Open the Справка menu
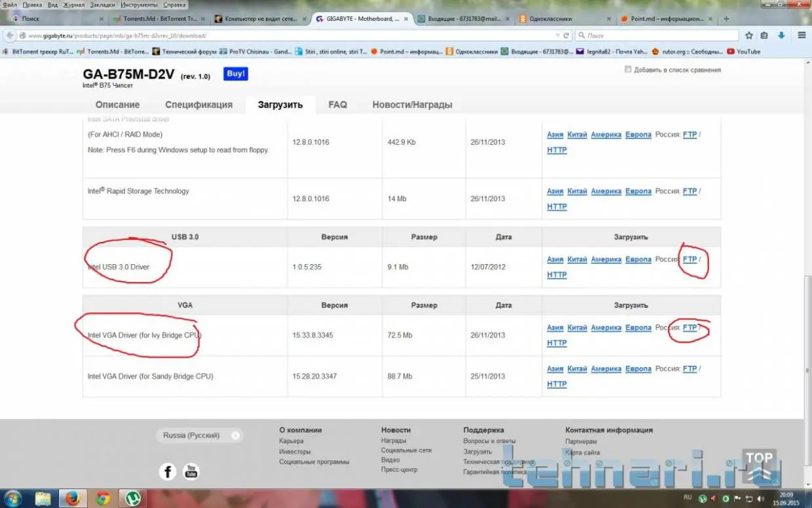The image size is (812, 508). (x=175, y=5)
